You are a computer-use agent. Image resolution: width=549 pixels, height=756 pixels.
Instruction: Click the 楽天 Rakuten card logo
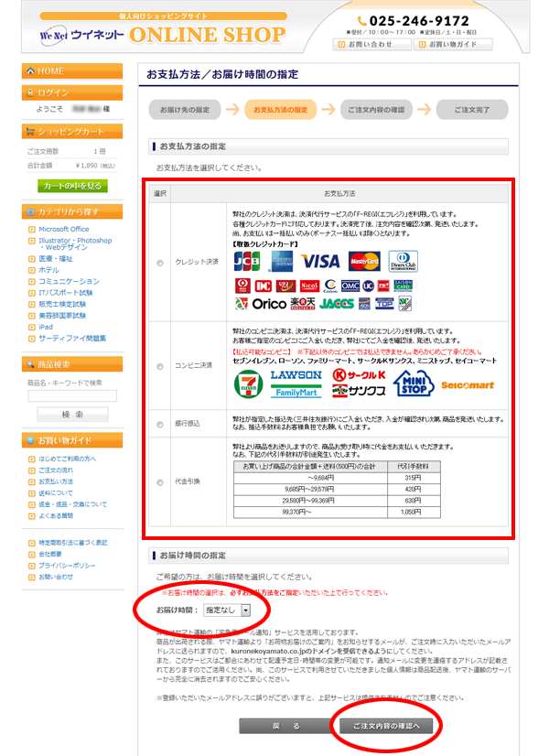coord(302,304)
